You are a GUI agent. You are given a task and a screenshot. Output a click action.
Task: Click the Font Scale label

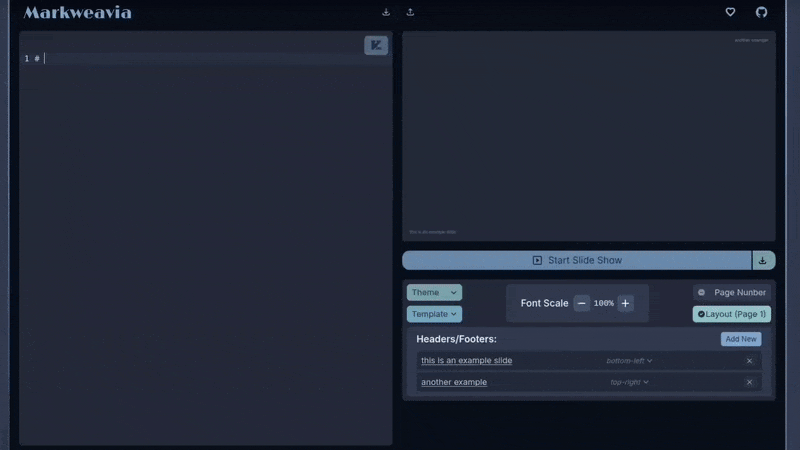pos(544,303)
